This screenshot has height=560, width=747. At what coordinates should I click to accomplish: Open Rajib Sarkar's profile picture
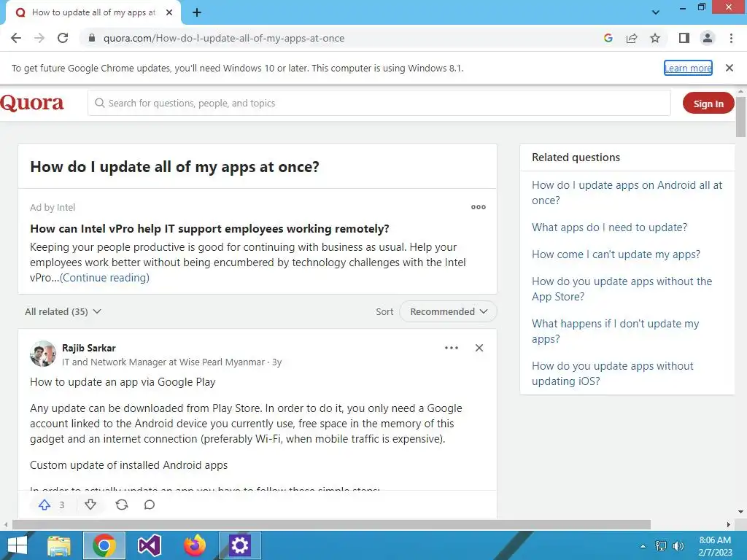[43, 354]
